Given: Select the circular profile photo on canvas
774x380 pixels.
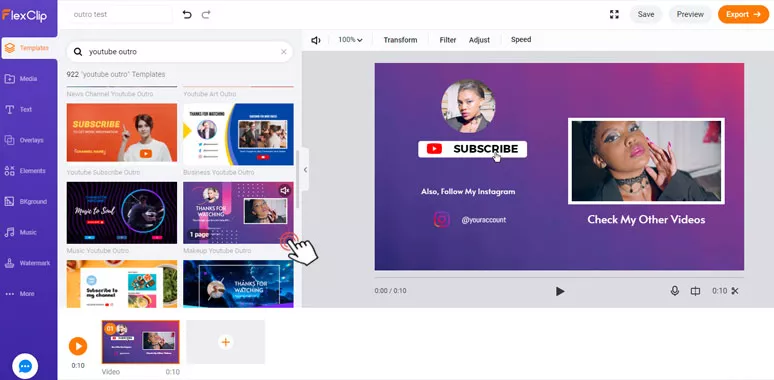Looking at the screenshot, I should (468, 106).
